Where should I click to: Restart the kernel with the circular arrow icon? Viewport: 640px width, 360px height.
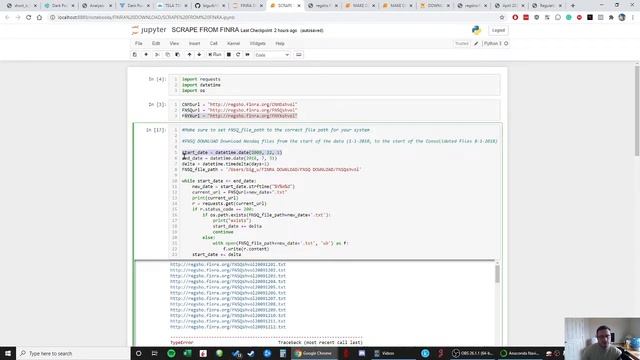[238, 55]
